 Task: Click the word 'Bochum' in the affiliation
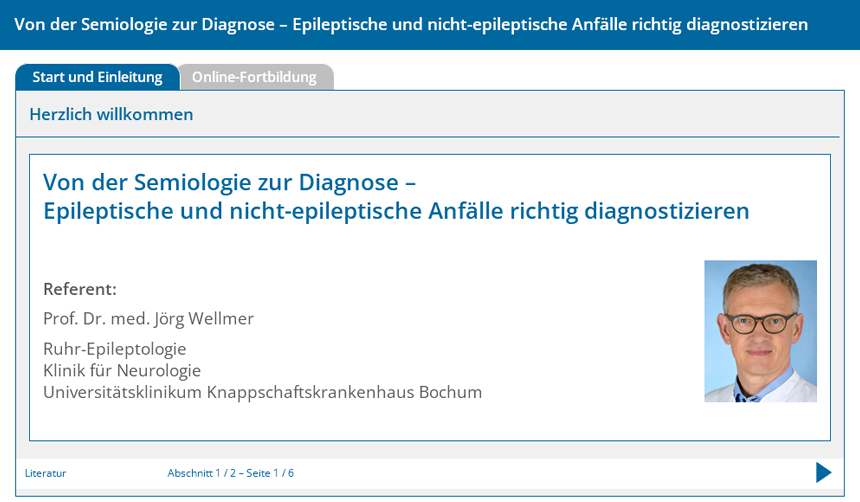(450, 392)
